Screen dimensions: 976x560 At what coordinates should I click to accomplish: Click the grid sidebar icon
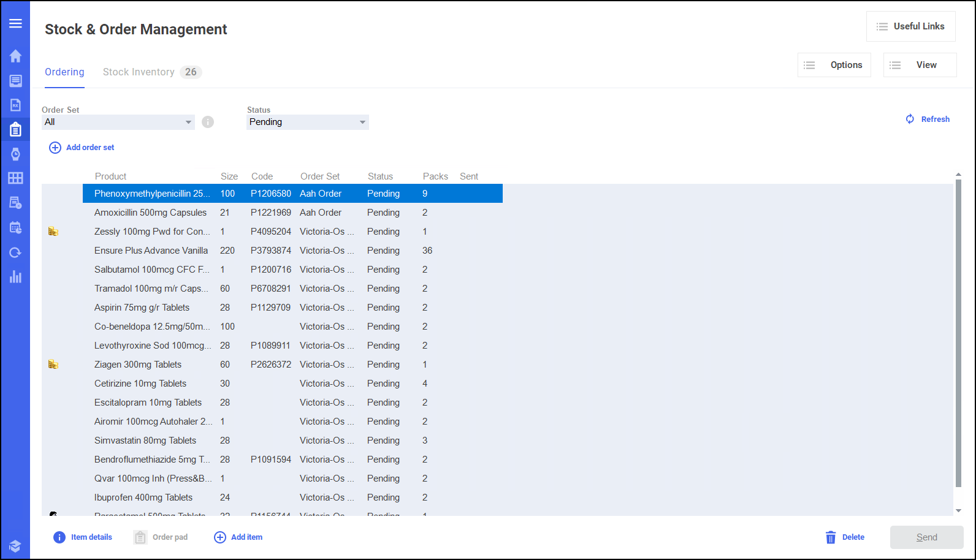[15, 178]
